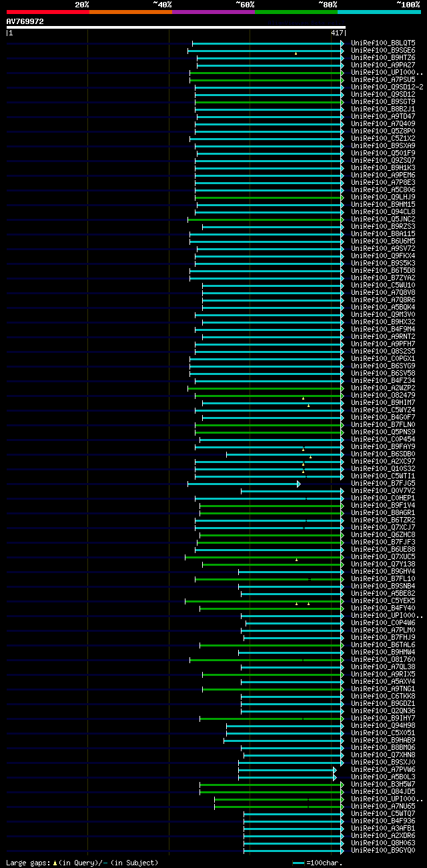Viewport: 427px width, 868px height.
Task: Click label UniRef100_Q9M3V0
Action: click(x=383, y=314)
